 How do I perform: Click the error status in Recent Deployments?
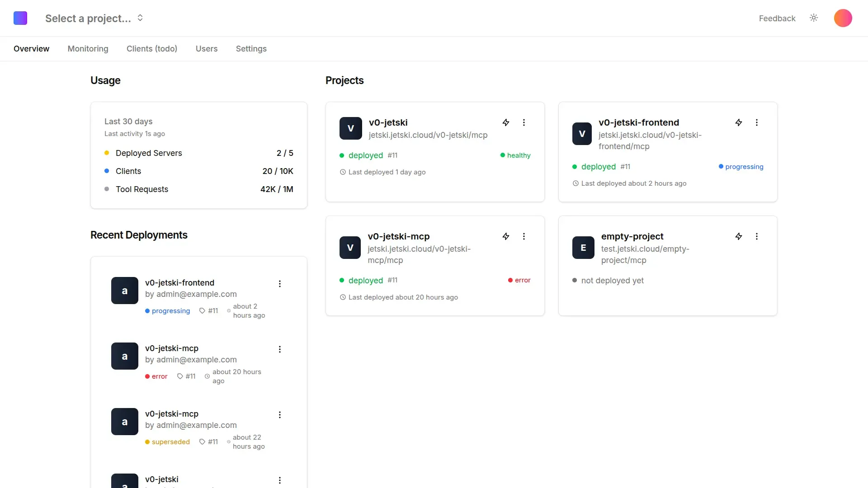pyautogui.click(x=156, y=376)
